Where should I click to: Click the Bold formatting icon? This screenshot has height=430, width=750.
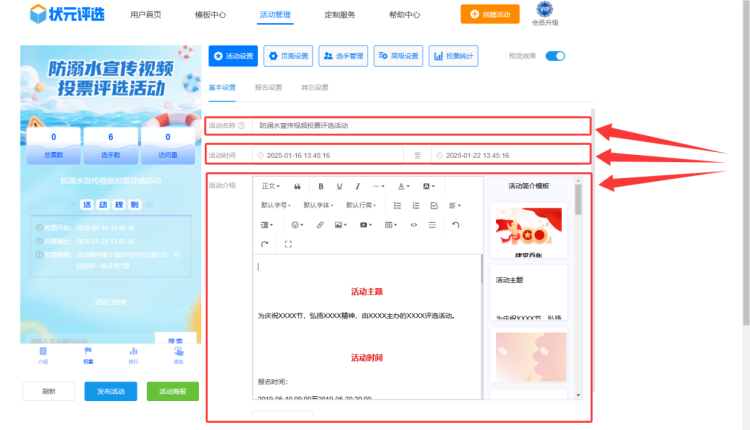tap(321, 186)
